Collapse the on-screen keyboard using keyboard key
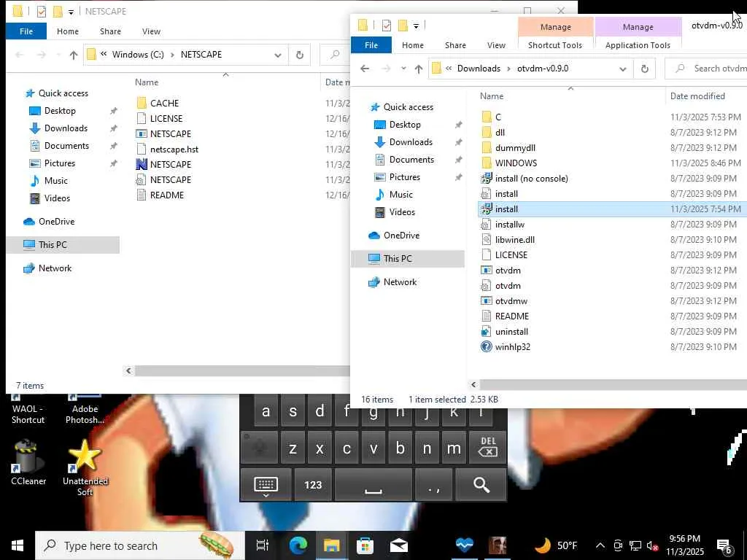 pyautogui.click(x=266, y=485)
